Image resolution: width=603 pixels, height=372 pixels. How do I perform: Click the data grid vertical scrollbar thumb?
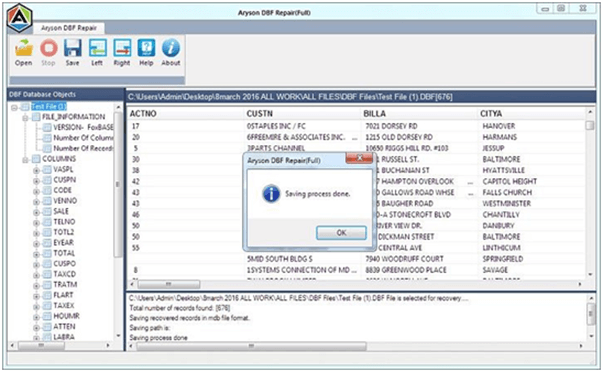point(590,126)
